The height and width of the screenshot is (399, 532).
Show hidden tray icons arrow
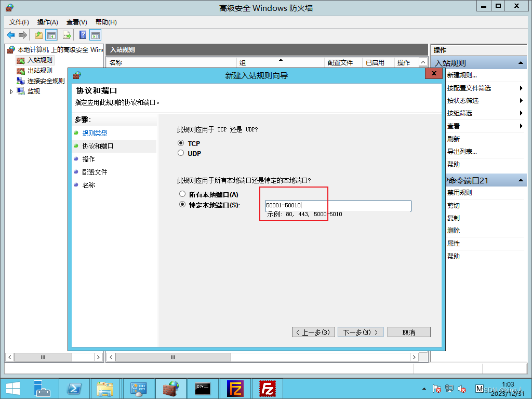point(424,389)
